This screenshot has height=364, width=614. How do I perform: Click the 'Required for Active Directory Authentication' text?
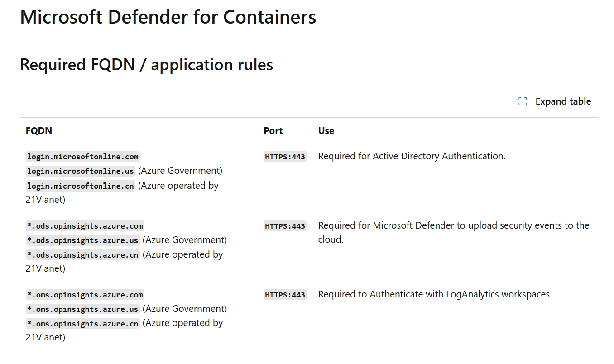(x=412, y=156)
